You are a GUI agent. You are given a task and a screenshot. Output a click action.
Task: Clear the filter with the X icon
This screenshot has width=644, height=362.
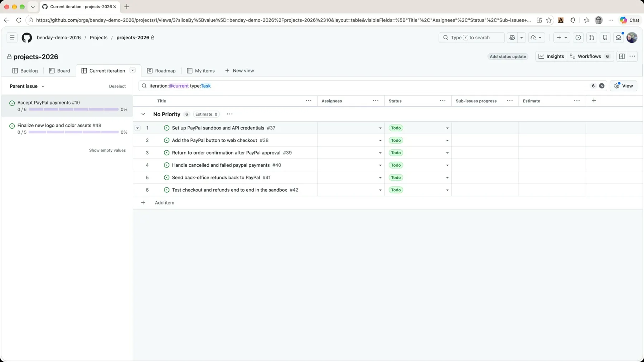tap(602, 86)
